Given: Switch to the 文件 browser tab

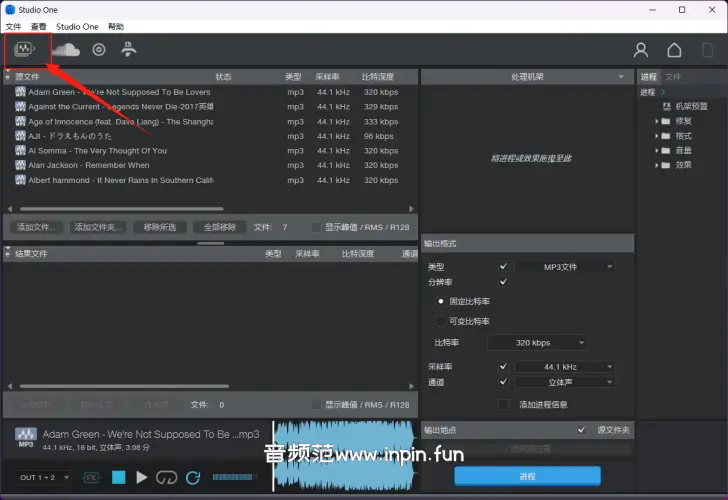Looking at the screenshot, I should [x=673, y=77].
